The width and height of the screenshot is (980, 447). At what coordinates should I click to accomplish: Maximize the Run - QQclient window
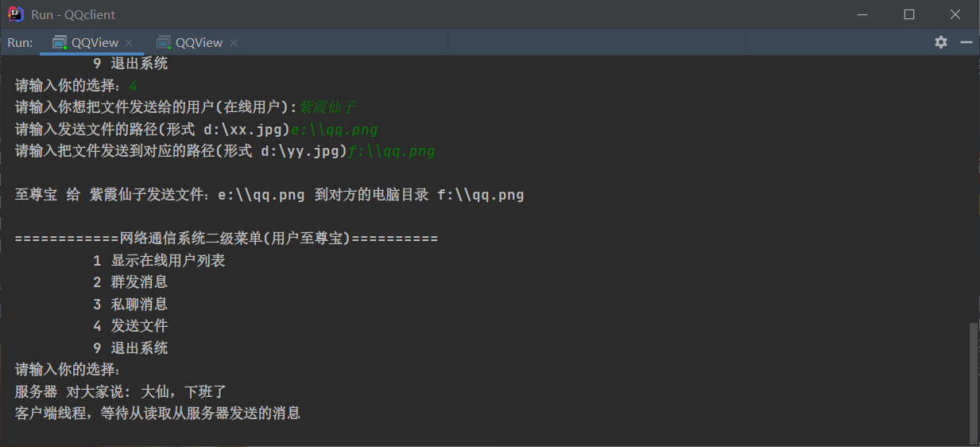point(909,14)
